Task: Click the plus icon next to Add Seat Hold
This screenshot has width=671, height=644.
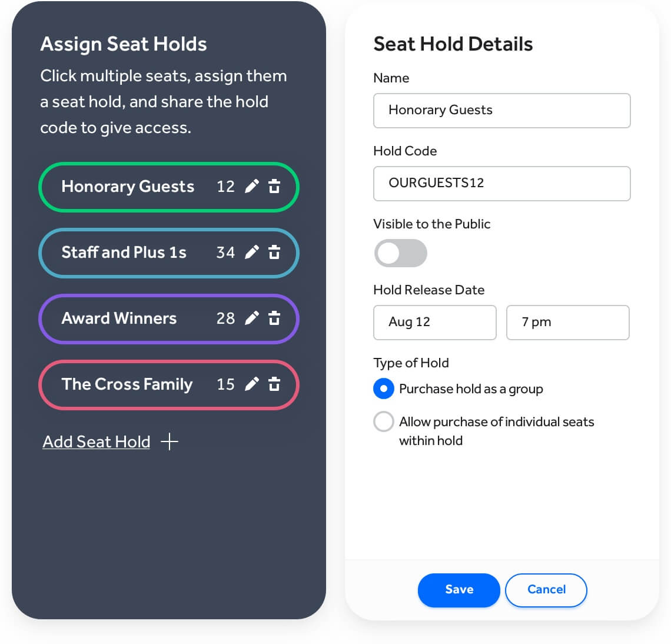Action: [170, 441]
